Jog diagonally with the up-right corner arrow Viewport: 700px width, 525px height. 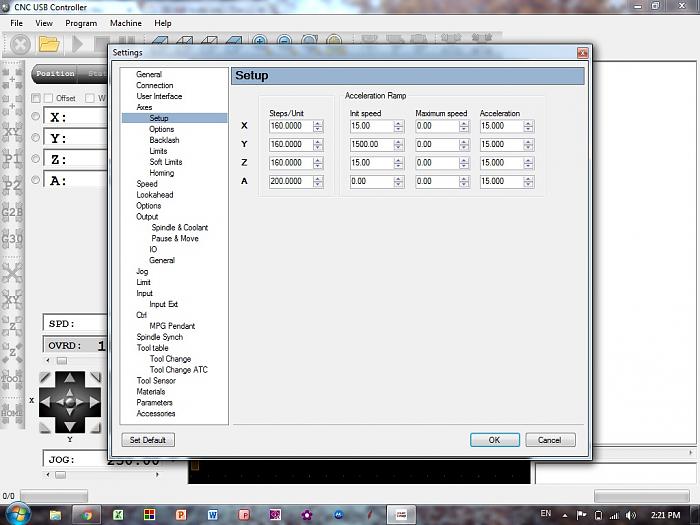click(95, 378)
